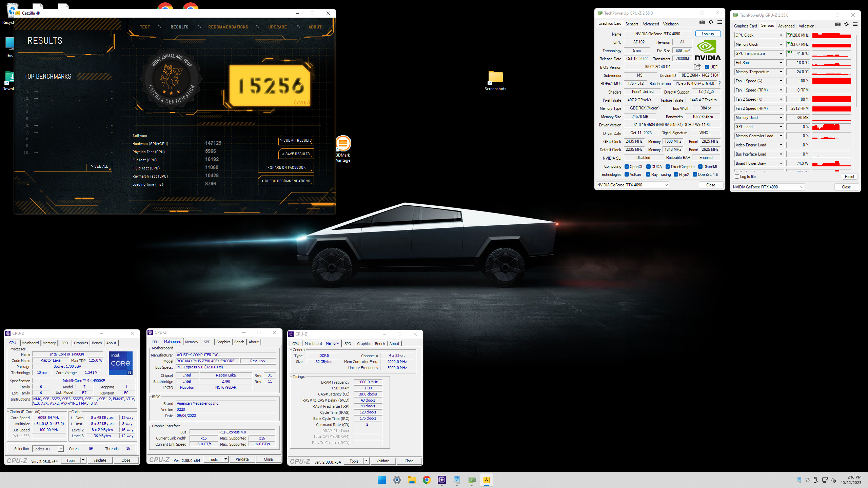Switch to Catzilla via its taskbar icon
This screenshot has height=488, width=868.
point(487,480)
